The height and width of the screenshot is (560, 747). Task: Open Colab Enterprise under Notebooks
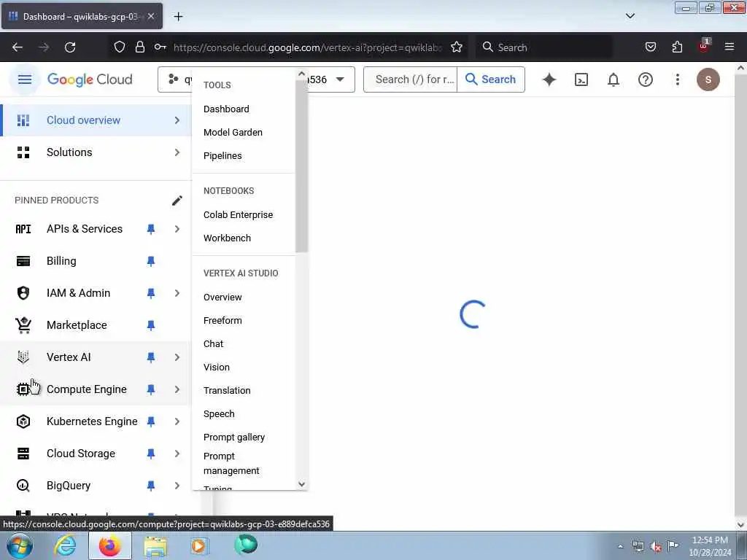click(x=239, y=215)
